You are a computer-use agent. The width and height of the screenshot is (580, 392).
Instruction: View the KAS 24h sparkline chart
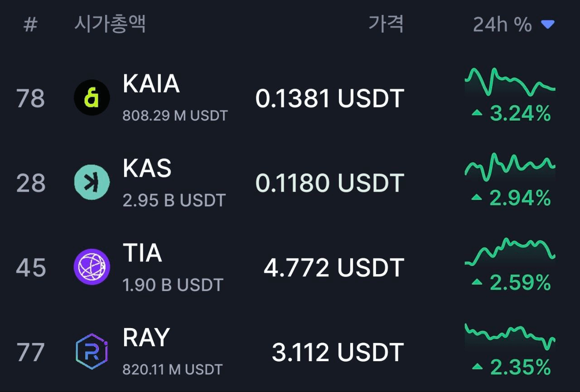click(510, 166)
